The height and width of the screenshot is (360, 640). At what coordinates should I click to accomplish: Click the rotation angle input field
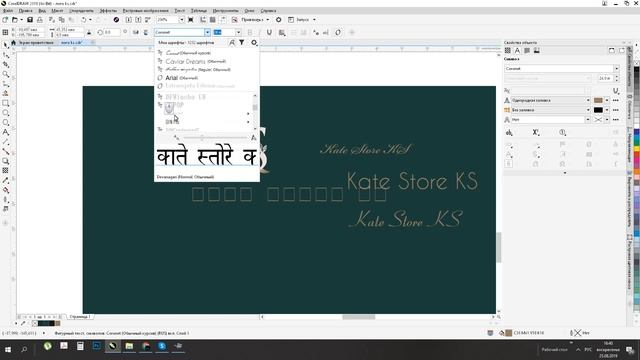pyautogui.click(x=111, y=32)
